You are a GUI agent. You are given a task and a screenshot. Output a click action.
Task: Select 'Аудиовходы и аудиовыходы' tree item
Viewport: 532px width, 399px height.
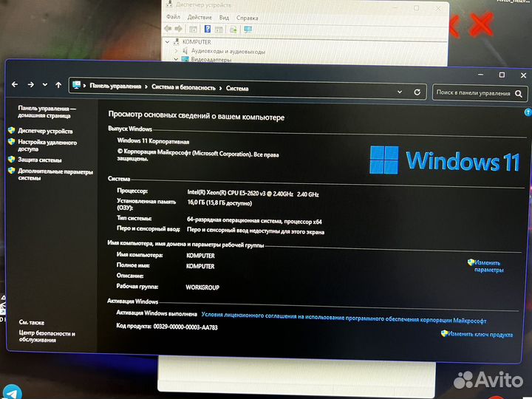tap(228, 52)
